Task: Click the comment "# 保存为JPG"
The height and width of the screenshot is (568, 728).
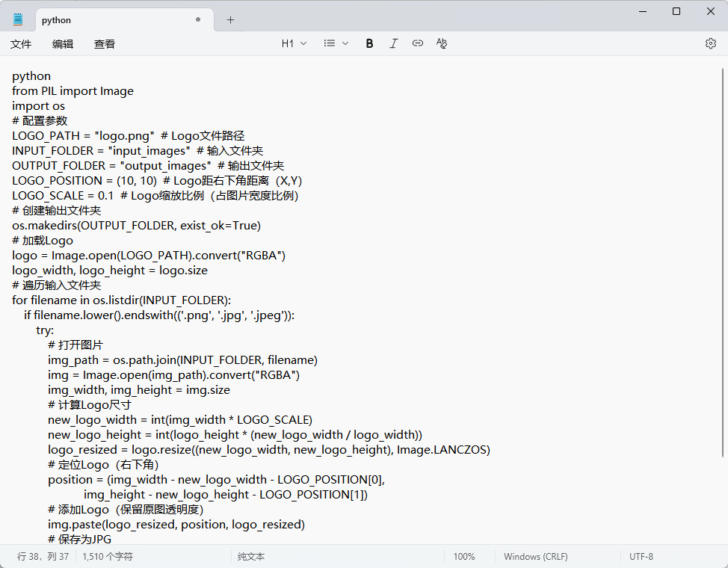Action: (x=80, y=539)
